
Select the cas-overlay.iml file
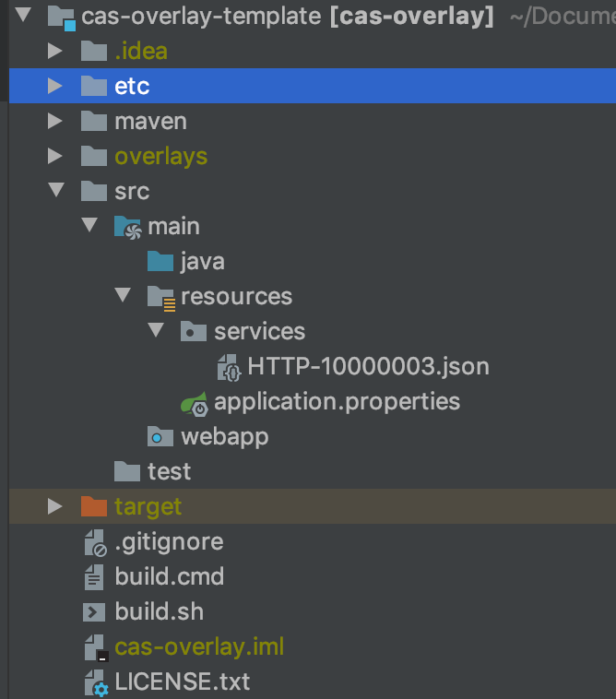pos(199,646)
